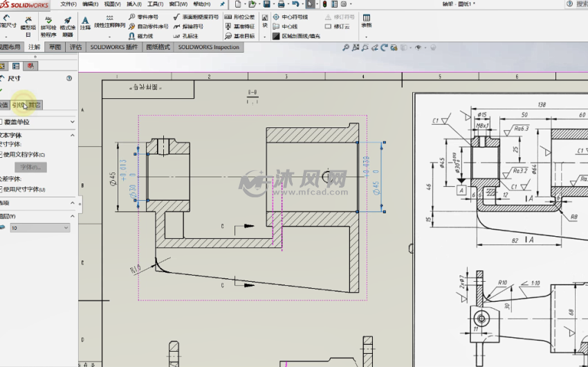
Task: Select the 模型项目 (Model Items) tool
Action: 28,26
